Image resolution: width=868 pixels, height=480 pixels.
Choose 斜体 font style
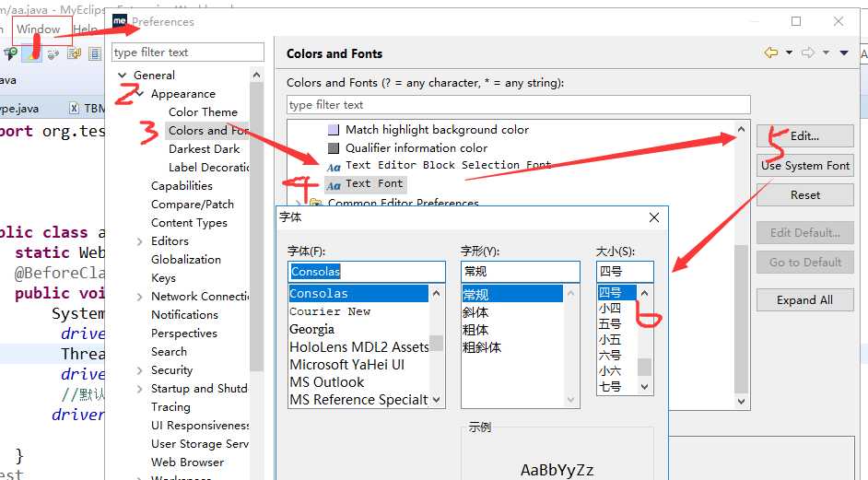pos(475,313)
